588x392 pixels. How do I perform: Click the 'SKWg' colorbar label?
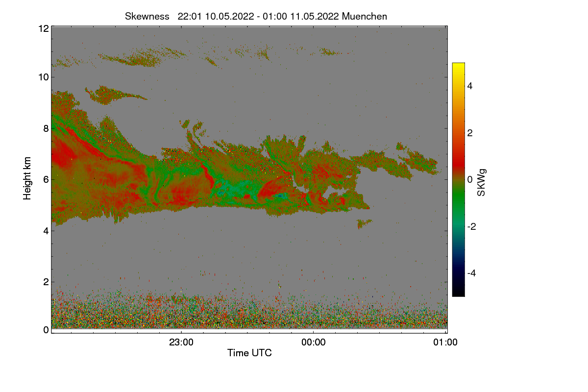[482, 182]
